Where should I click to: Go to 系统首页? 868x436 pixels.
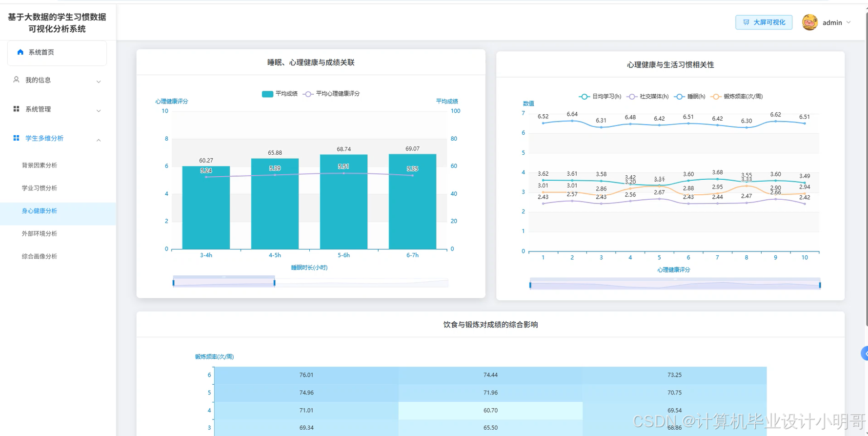[57, 52]
